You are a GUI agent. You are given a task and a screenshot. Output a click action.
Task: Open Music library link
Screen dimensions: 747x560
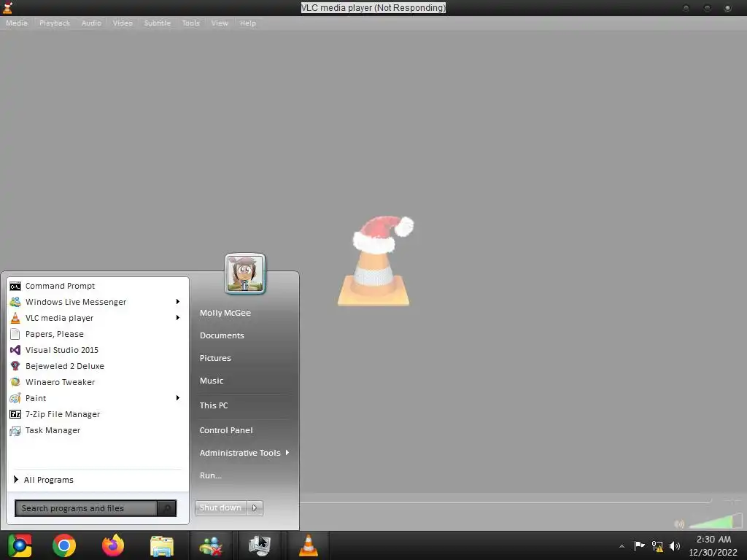(x=212, y=381)
